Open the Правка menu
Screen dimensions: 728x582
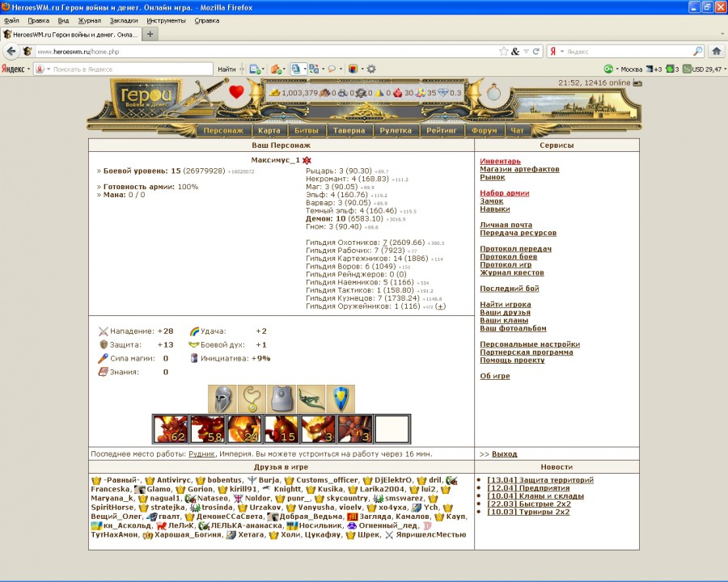(39, 21)
